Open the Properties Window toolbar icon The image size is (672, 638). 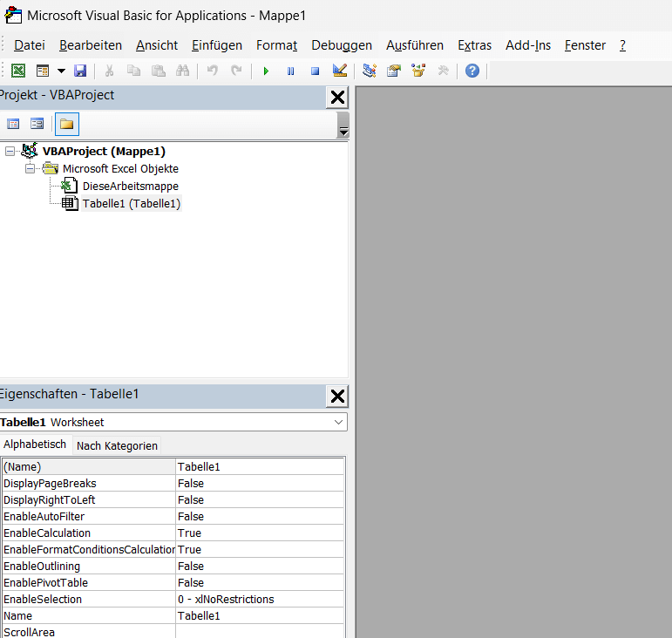(x=393, y=71)
